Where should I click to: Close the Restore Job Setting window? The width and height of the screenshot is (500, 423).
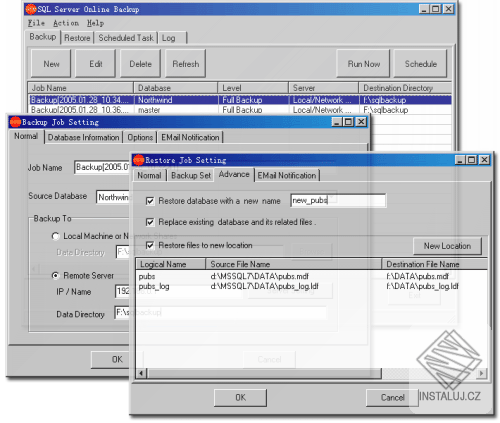484,160
